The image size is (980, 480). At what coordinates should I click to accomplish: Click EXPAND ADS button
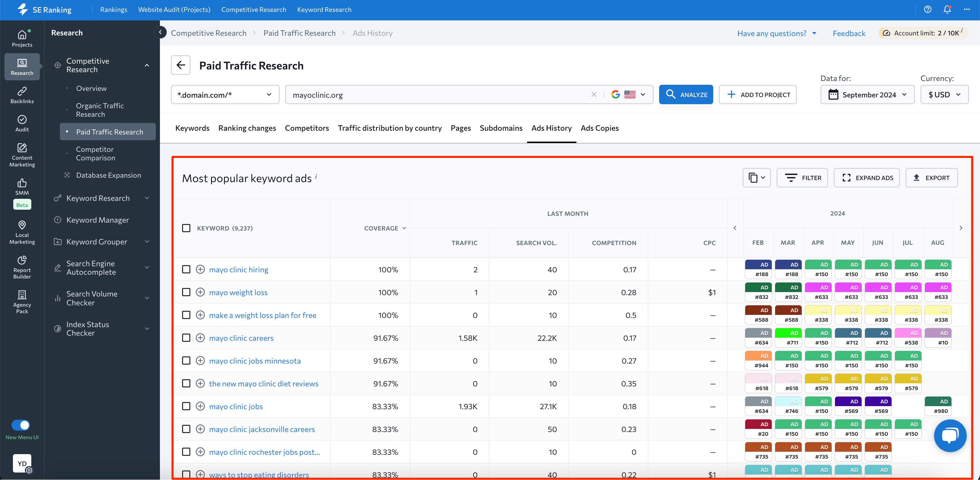coord(867,178)
